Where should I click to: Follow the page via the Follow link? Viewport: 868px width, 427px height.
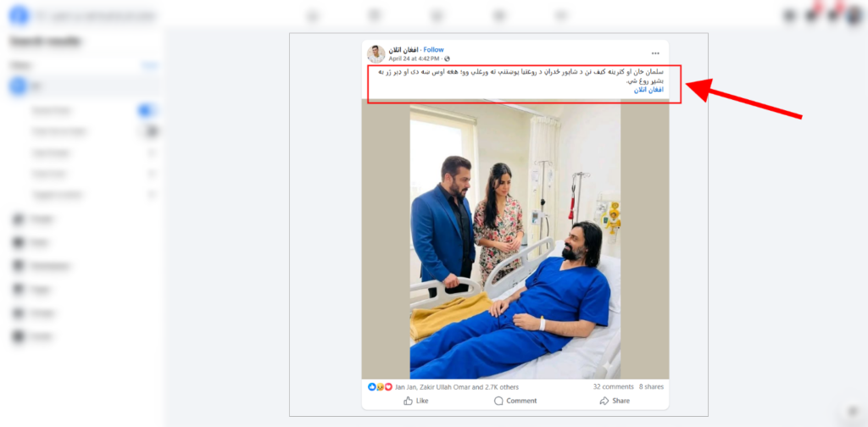coord(433,50)
